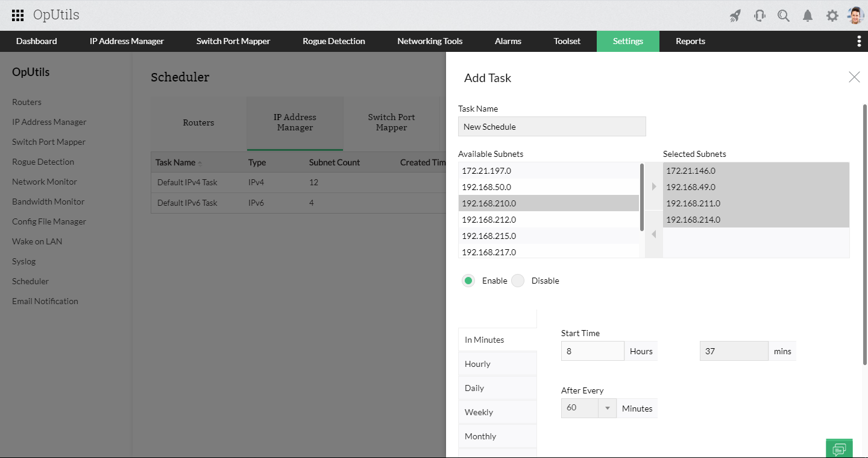Open the Settings tab
The height and width of the screenshot is (458, 868).
point(628,41)
